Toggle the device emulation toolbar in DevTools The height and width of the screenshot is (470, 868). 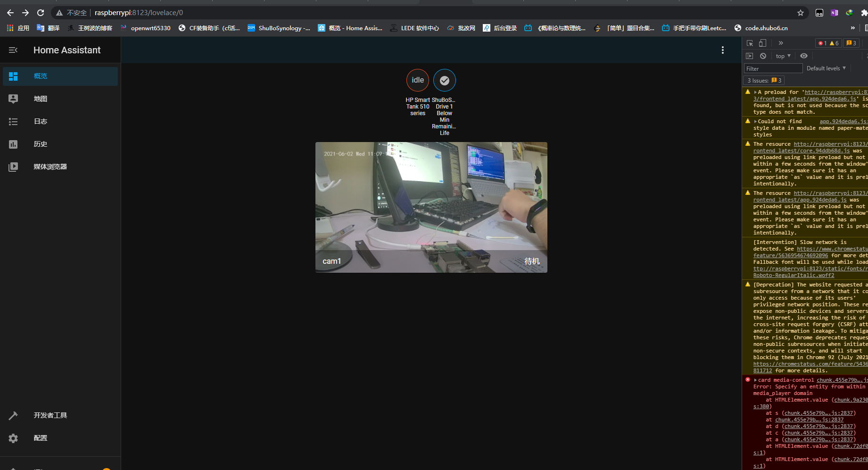coord(762,43)
